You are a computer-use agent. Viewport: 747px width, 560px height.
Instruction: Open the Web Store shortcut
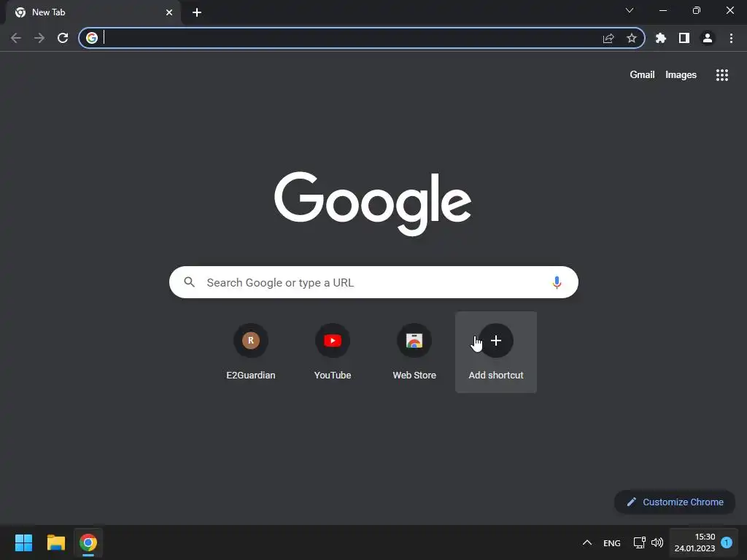pyautogui.click(x=414, y=352)
